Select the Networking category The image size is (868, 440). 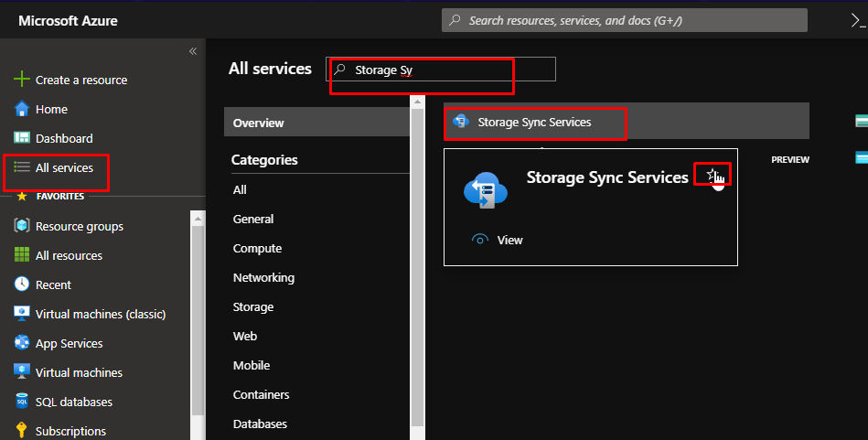click(x=263, y=278)
